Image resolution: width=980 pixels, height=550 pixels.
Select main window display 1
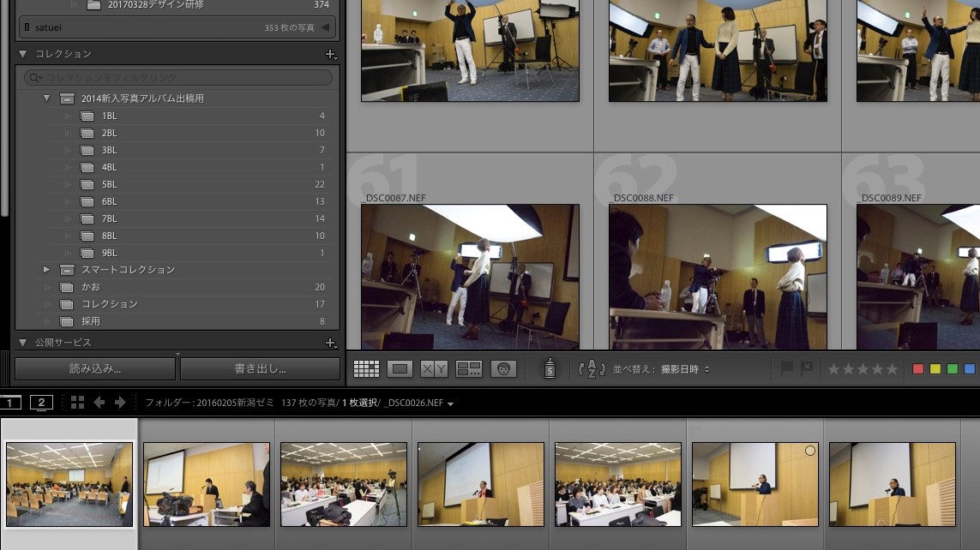pyautogui.click(x=10, y=403)
